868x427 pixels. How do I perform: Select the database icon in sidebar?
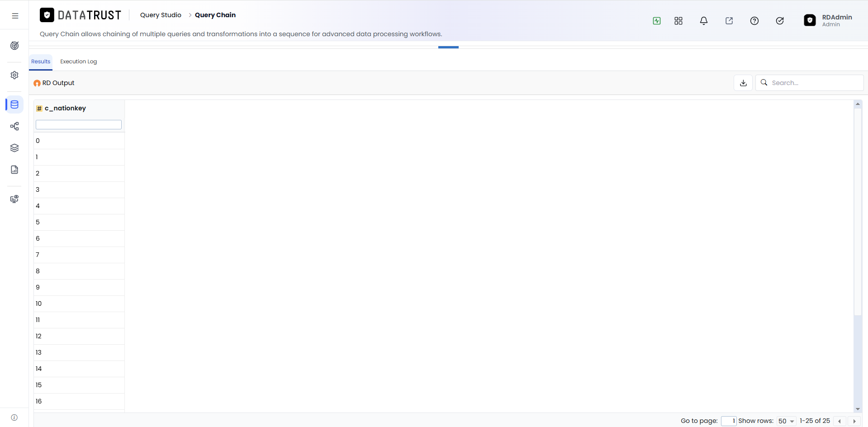click(14, 104)
